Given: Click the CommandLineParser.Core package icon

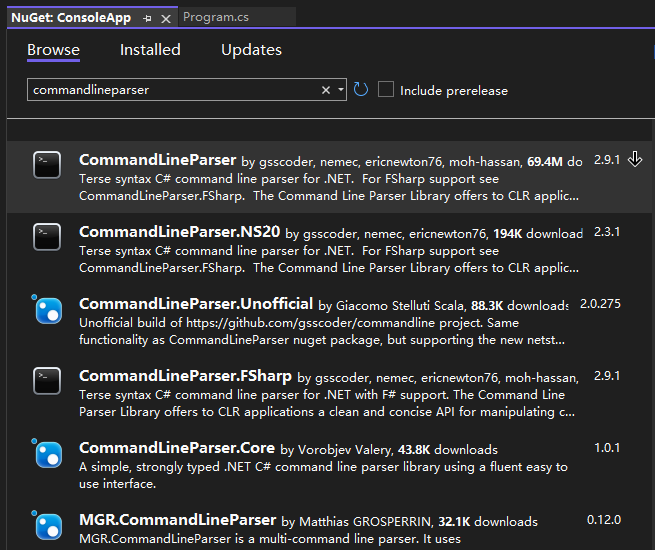Looking at the screenshot, I should [x=48, y=454].
